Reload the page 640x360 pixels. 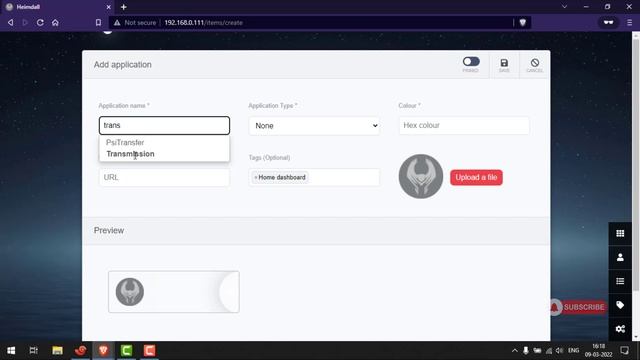coord(40,22)
